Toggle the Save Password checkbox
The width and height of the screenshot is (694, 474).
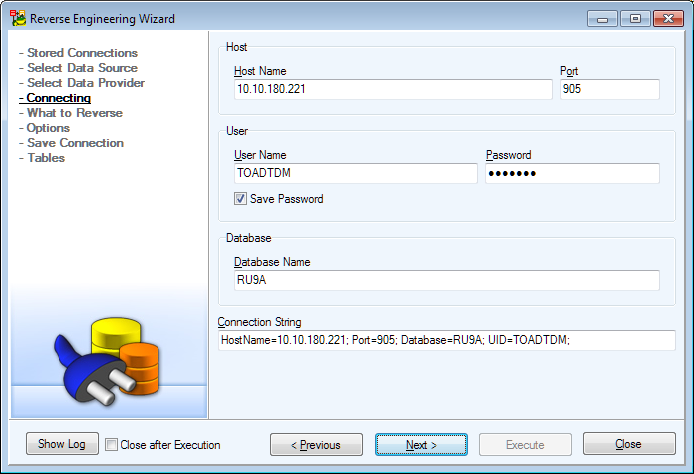tap(240, 198)
